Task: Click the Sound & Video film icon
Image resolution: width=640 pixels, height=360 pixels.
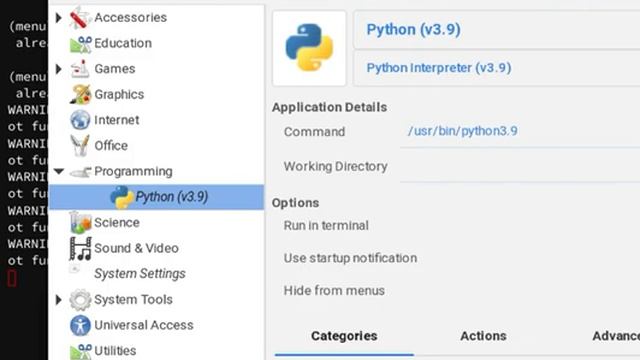Action: tap(80, 248)
